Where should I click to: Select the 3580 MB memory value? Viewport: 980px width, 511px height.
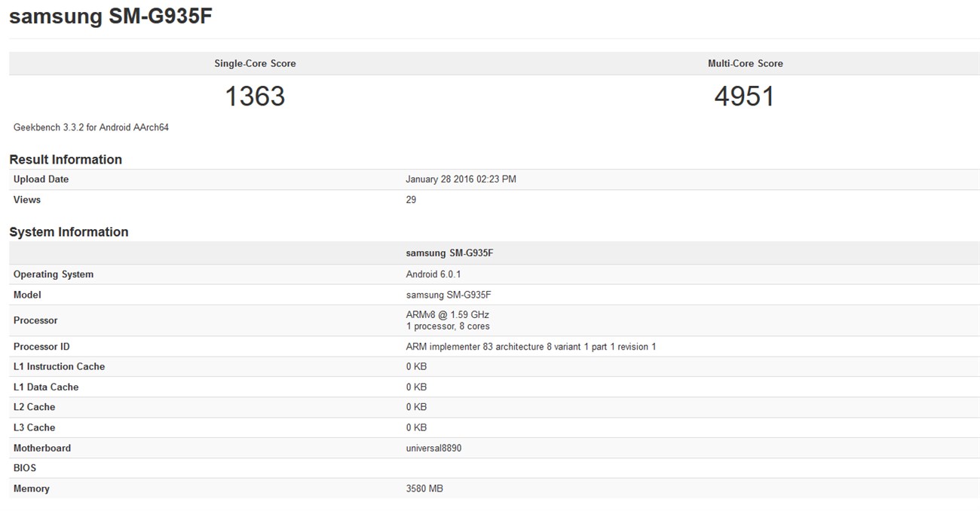(424, 488)
